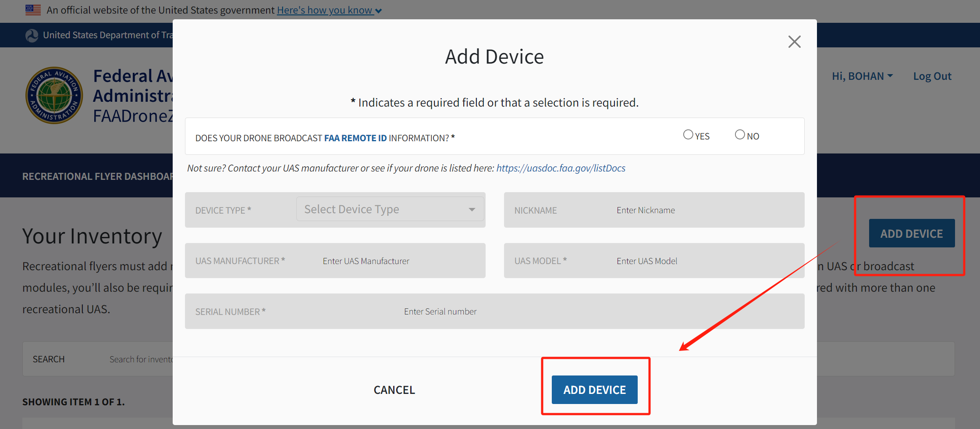The image size is (980, 429).
Task: Click the Log Out link
Action: (932, 76)
